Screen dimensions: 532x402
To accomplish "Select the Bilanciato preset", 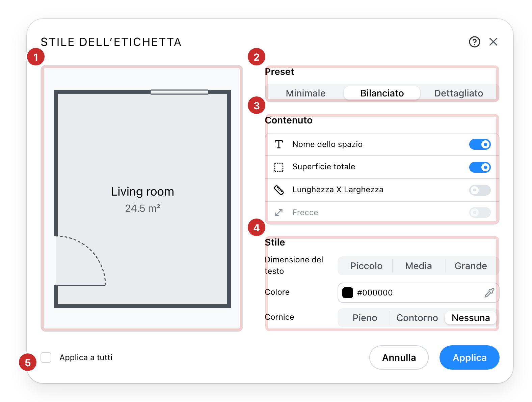I will 382,93.
